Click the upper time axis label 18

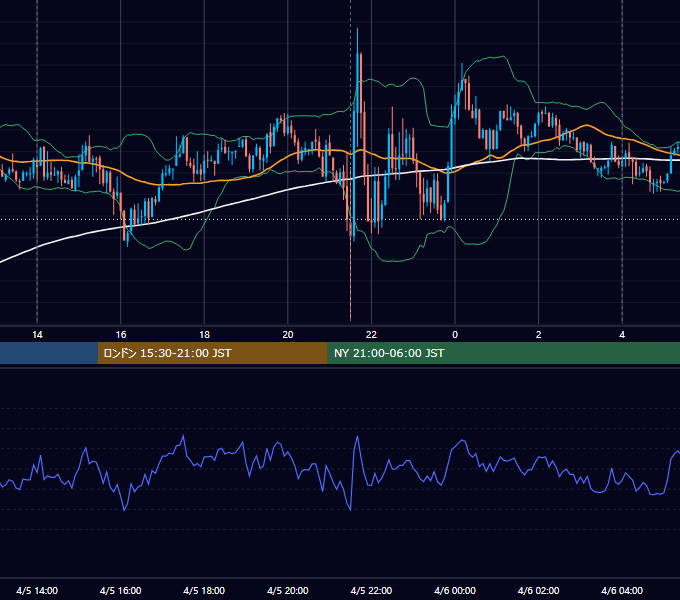(204, 335)
